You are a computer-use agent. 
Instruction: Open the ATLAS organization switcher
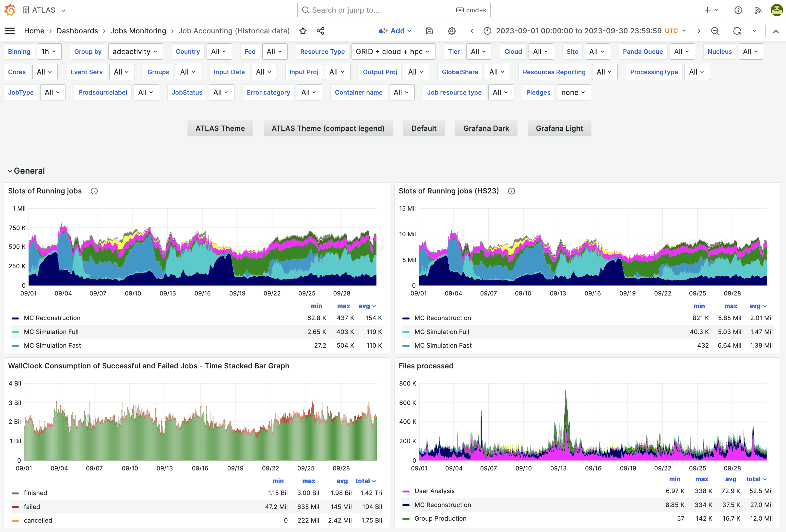point(44,10)
